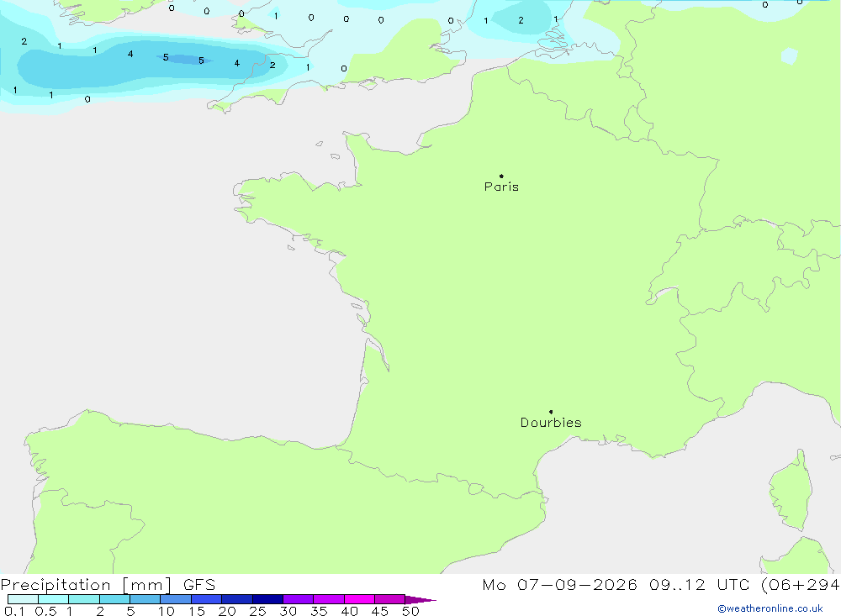This screenshot has height=616, width=841.
Task: Click the Dourbies city label
Action: pyautogui.click(x=551, y=423)
